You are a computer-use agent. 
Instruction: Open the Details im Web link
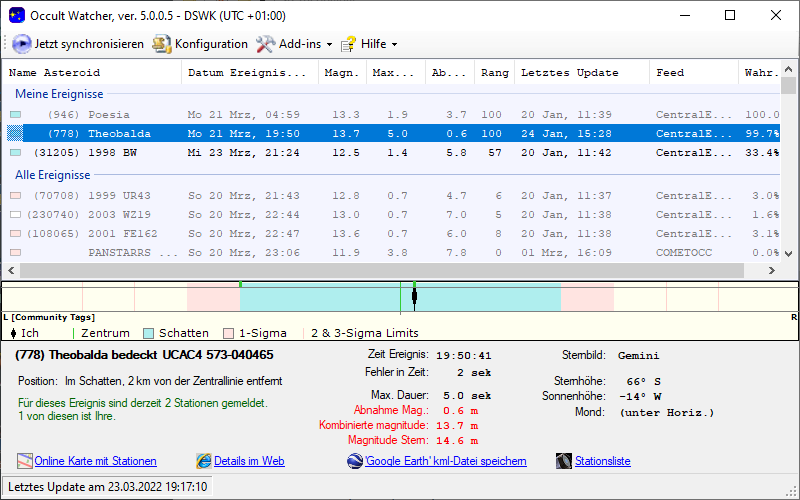pos(249,461)
